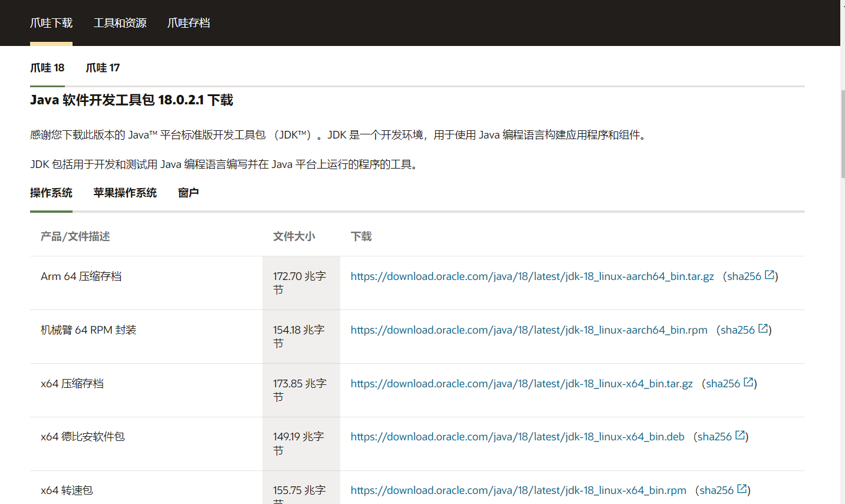Image resolution: width=845 pixels, height=504 pixels.
Task: Select the x64 压缩存档 row label
Action: point(73,384)
